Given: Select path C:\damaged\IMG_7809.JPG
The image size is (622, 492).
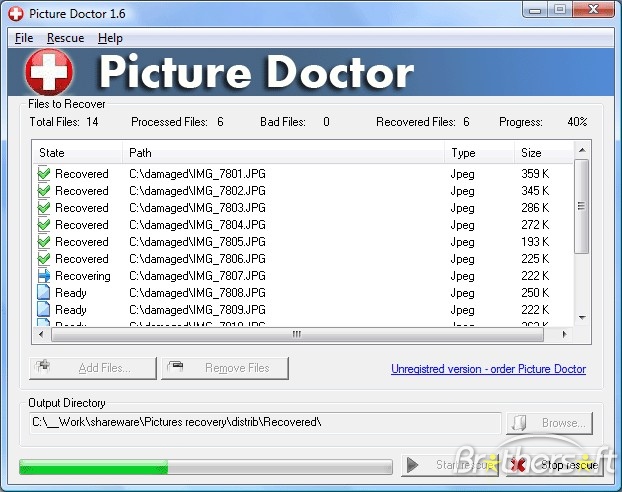Looking at the screenshot, I should click(x=197, y=310).
